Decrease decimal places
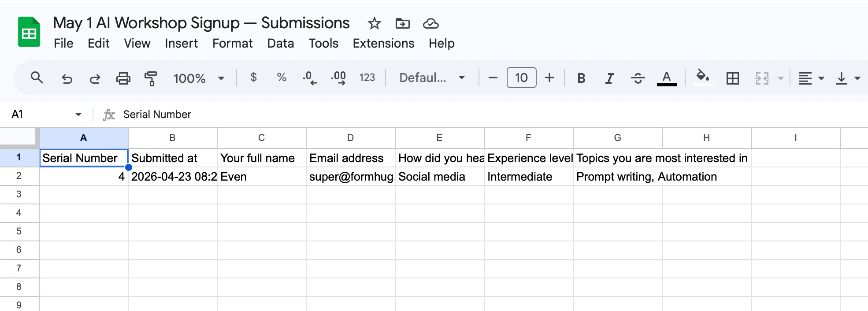868x311 pixels. click(309, 78)
